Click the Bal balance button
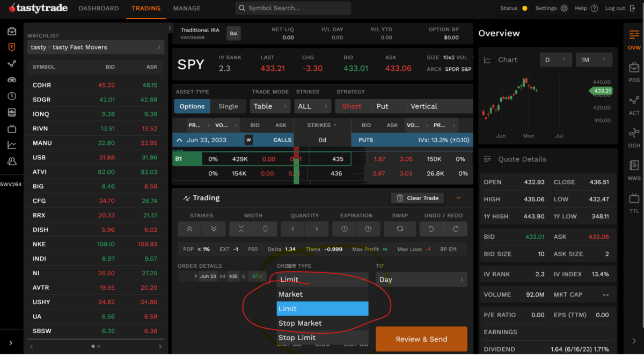Image resolution: width=644 pixels, height=359 pixels. click(x=234, y=33)
